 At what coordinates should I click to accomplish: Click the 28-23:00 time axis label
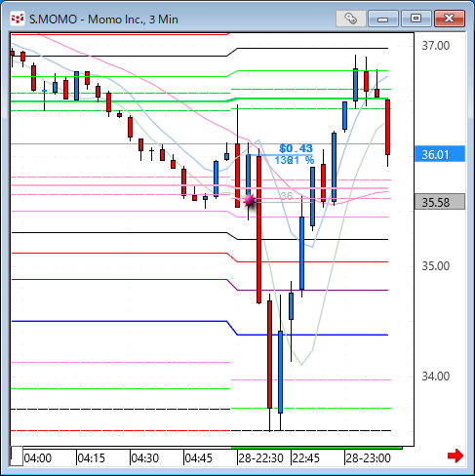pyautogui.click(x=369, y=458)
